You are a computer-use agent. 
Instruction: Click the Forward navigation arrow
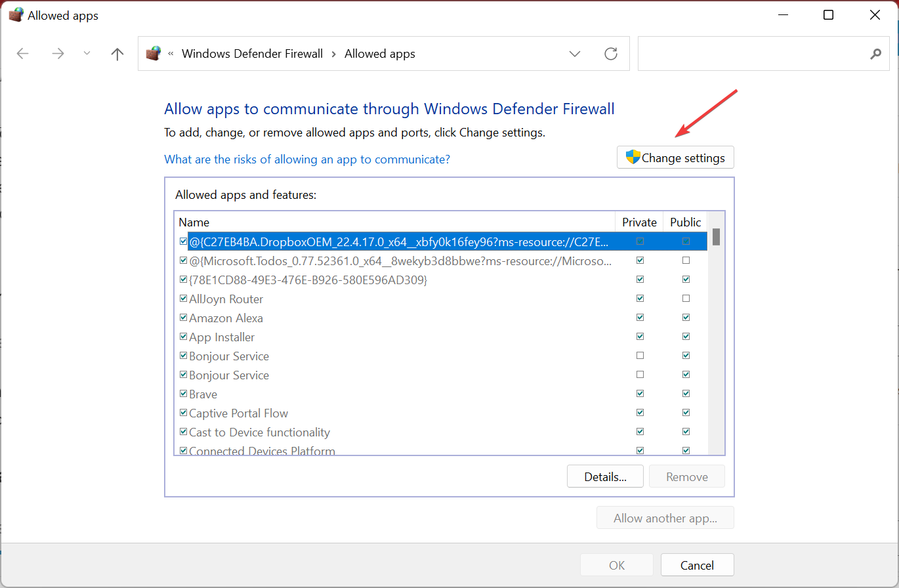click(x=58, y=54)
